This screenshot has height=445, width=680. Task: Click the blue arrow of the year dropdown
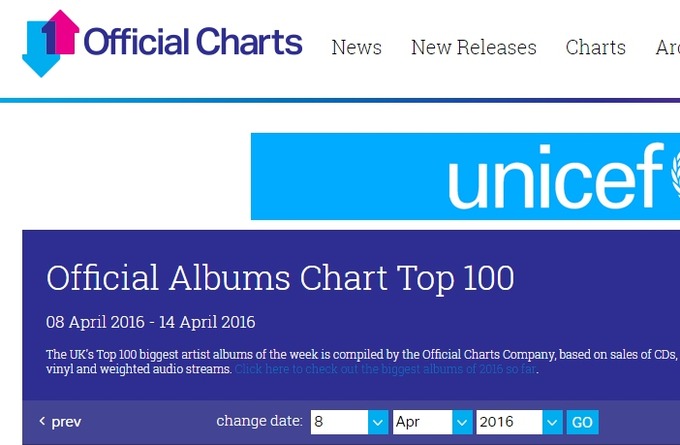[x=552, y=422]
